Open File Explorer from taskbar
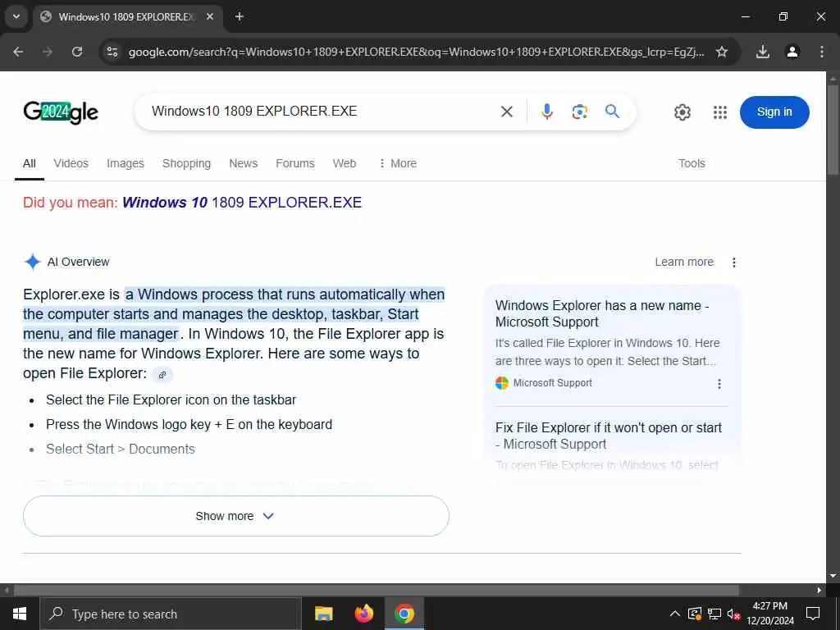Viewport: 840px width, 630px height. coord(323,614)
